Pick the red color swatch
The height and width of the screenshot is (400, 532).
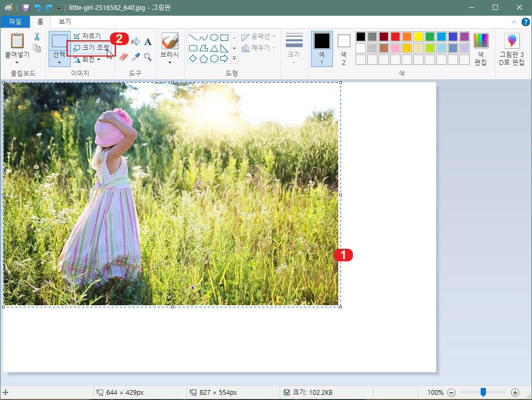(x=395, y=37)
